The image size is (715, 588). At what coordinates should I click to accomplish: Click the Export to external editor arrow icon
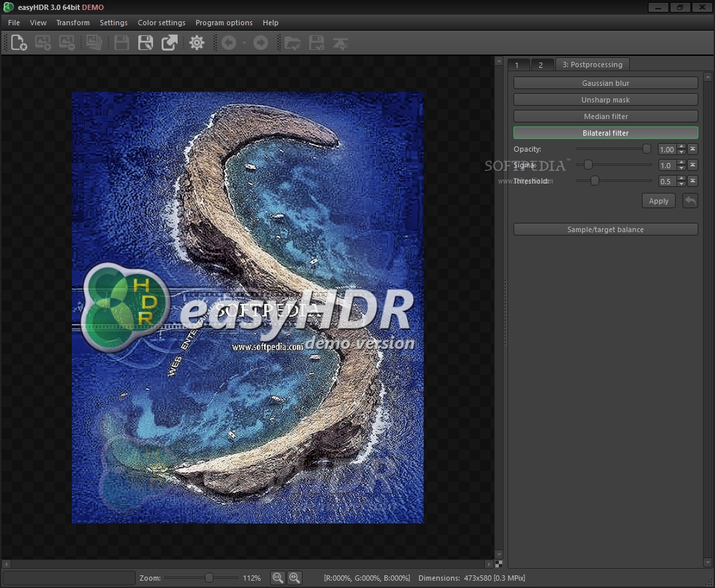click(170, 43)
